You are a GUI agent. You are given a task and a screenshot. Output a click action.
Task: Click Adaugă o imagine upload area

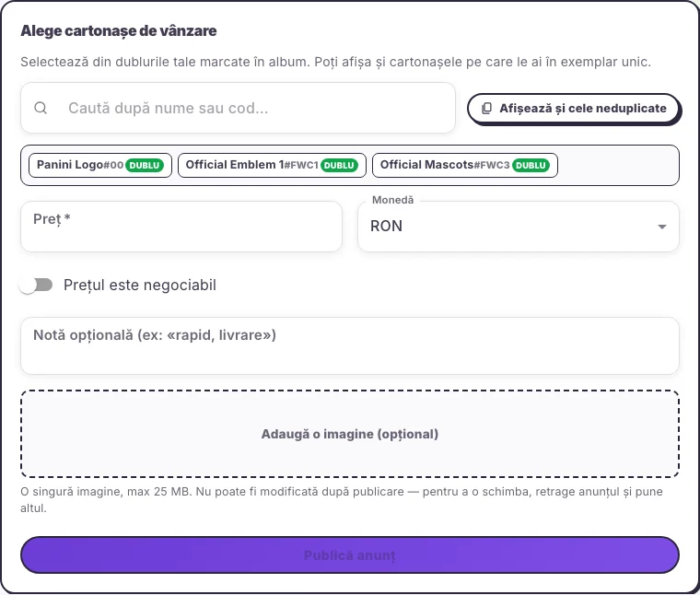coord(350,434)
